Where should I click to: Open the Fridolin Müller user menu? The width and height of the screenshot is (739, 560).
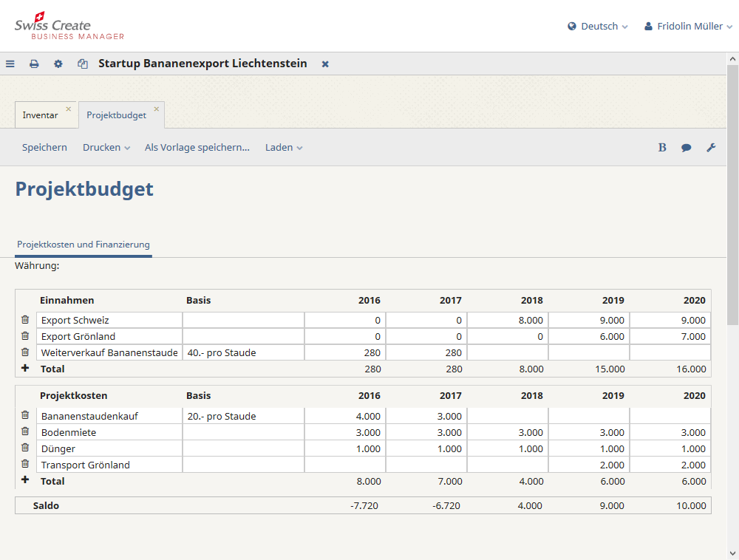pos(689,27)
